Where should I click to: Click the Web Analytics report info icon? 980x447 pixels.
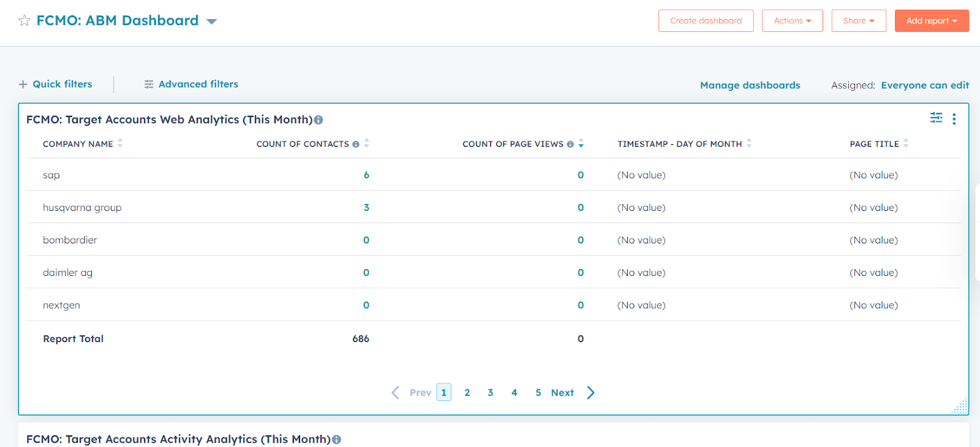coord(318,120)
